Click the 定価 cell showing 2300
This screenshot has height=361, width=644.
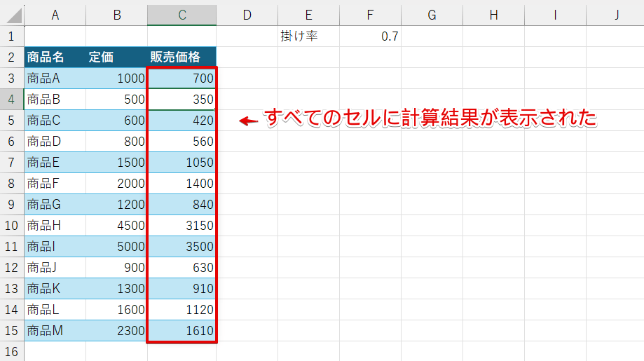click(116, 331)
